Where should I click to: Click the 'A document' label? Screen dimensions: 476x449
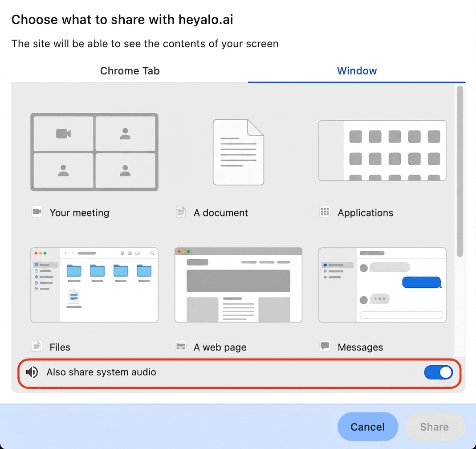coord(221,212)
